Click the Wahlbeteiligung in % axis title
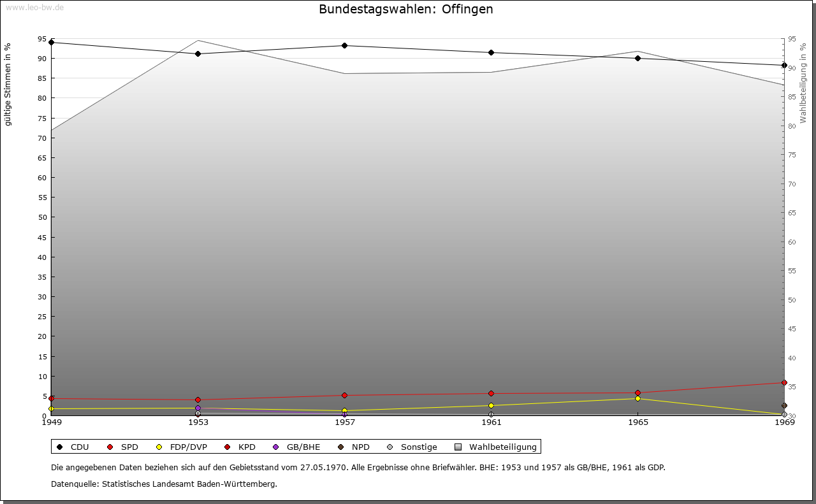Viewport: 816px width, 504px height. [803, 83]
